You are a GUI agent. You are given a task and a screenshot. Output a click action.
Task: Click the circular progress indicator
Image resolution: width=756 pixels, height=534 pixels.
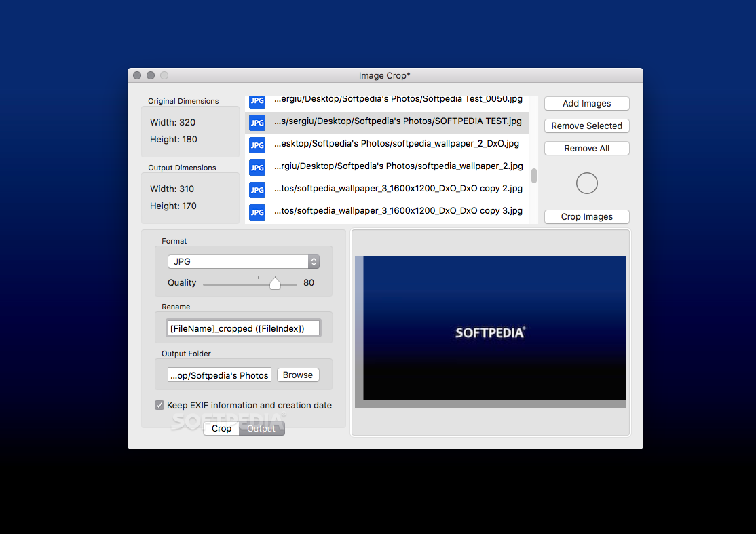pyautogui.click(x=587, y=183)
